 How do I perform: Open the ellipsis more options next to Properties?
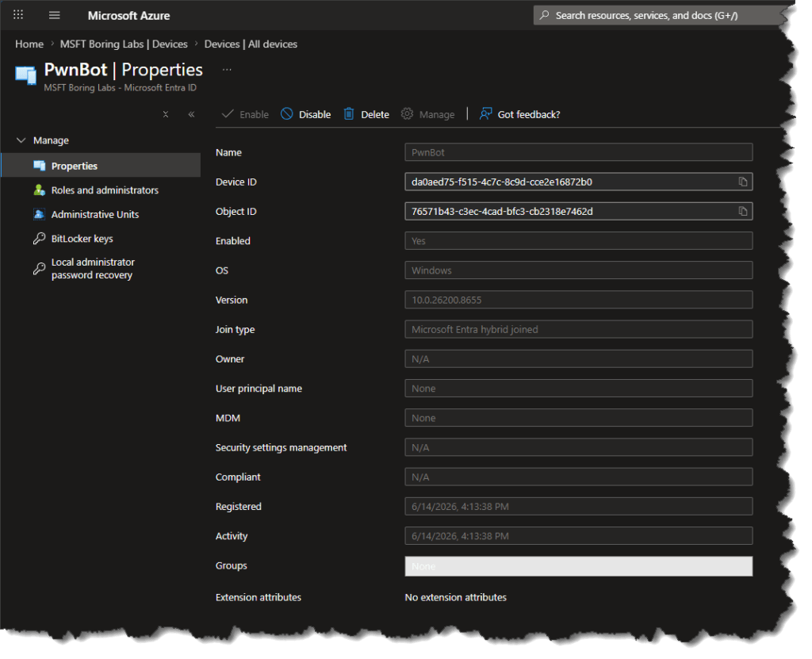point(227,70)
